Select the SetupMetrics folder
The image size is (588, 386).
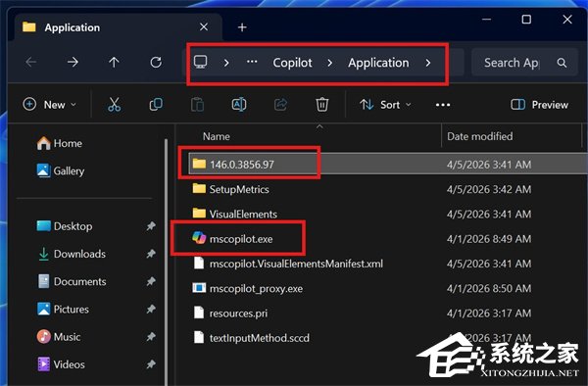tap(239, 189)
